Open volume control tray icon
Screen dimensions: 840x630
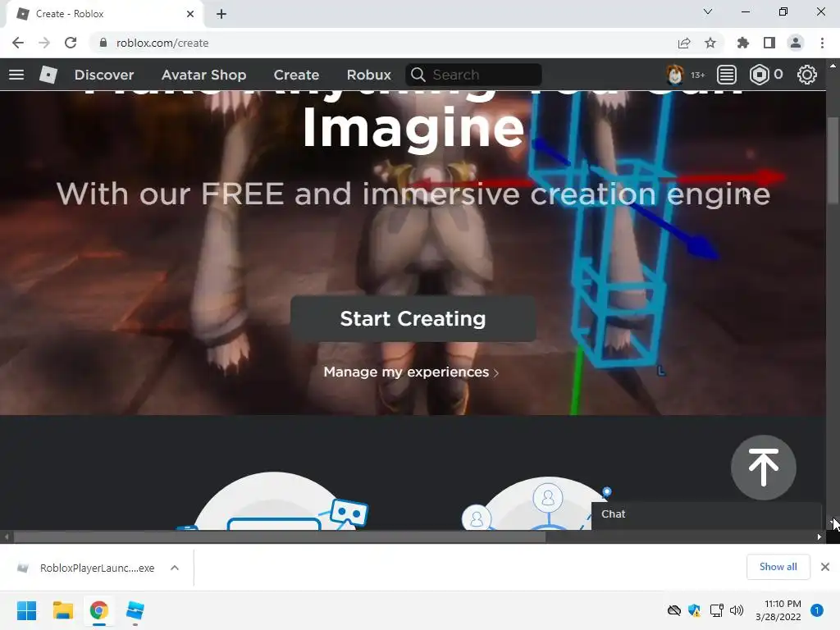point(737,610)
